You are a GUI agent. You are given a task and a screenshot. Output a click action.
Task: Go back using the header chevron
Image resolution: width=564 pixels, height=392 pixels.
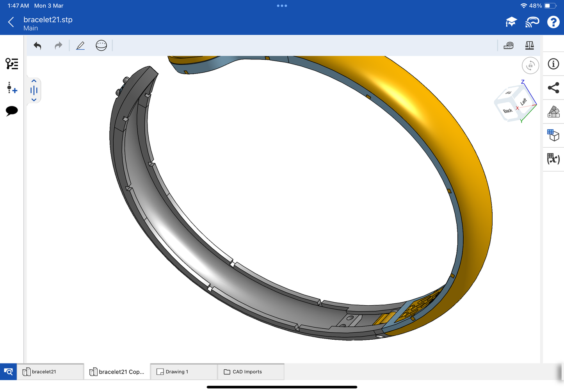(x=11, y=22)
